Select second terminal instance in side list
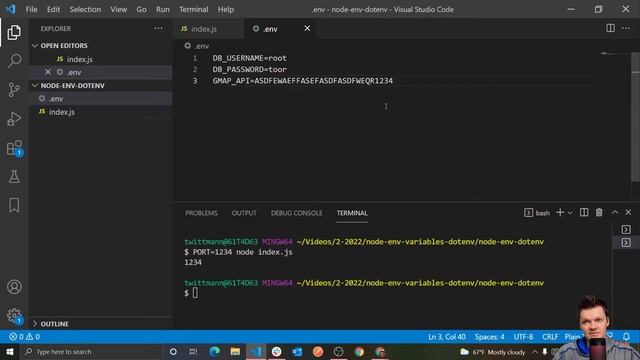Viewport: 640px width, 360px height. point(626,243)
